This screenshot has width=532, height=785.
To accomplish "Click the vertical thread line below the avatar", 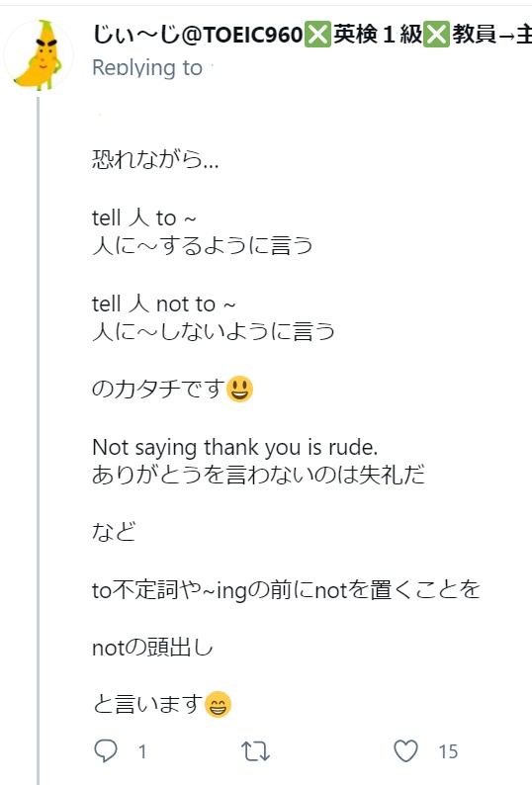I will (39, 441).
